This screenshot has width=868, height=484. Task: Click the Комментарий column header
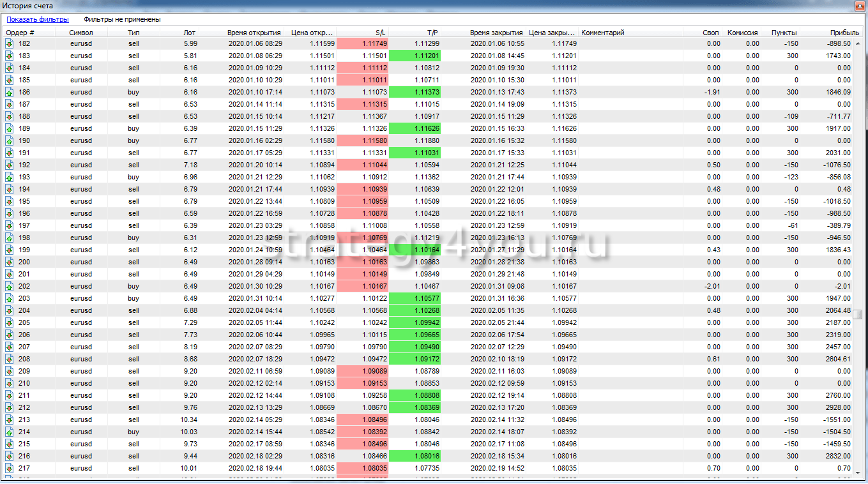point(602,33)
